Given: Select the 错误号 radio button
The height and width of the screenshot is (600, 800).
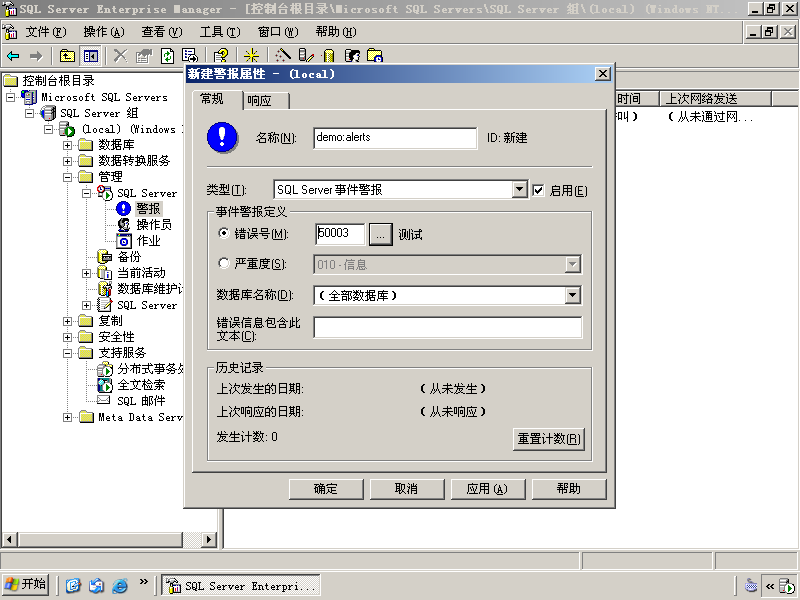Looking at the screenshot, I should coord(223,233).
